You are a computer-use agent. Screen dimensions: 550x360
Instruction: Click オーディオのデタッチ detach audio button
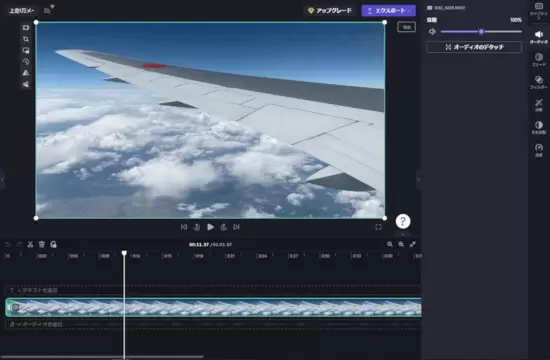click(474, 47)
